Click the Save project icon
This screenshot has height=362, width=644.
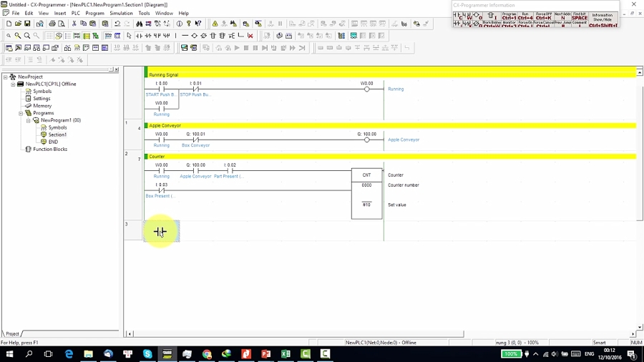tap(27, 24)
